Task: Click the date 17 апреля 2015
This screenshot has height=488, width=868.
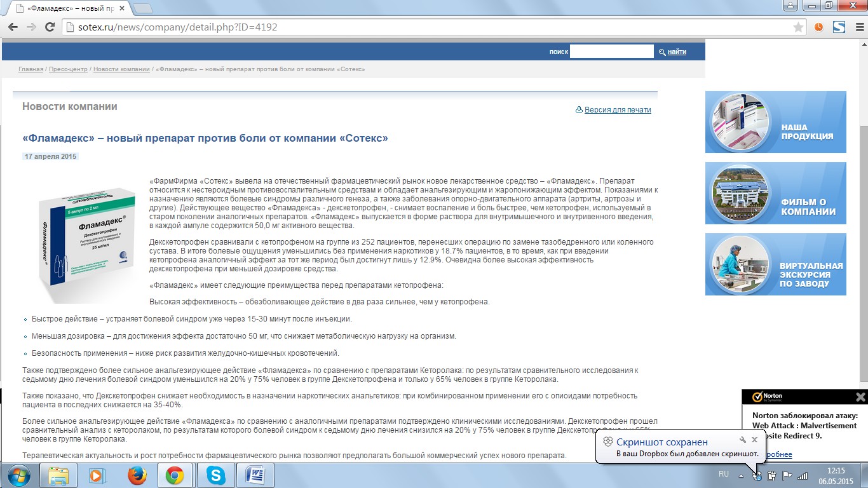Action: click(x=51, y=156)
